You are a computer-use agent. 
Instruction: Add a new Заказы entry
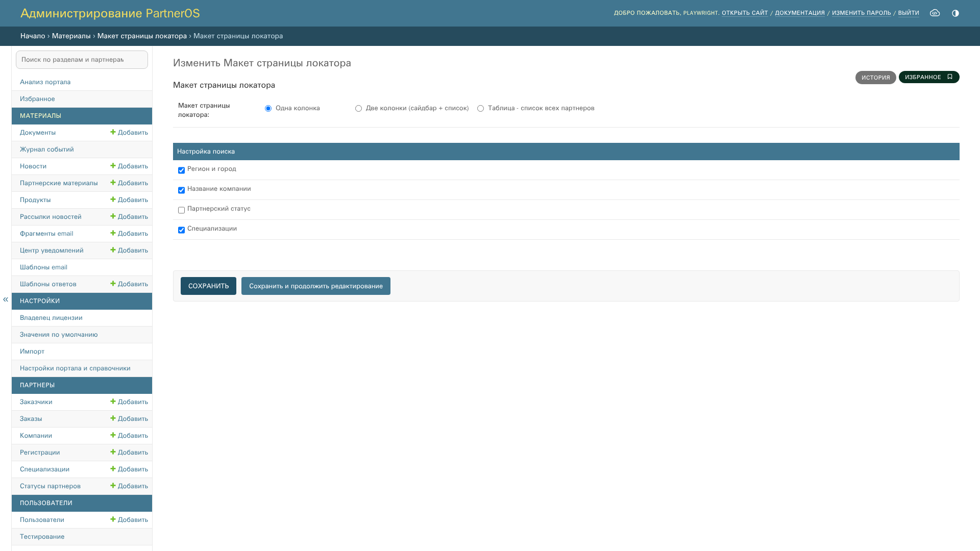click(129, 419)
